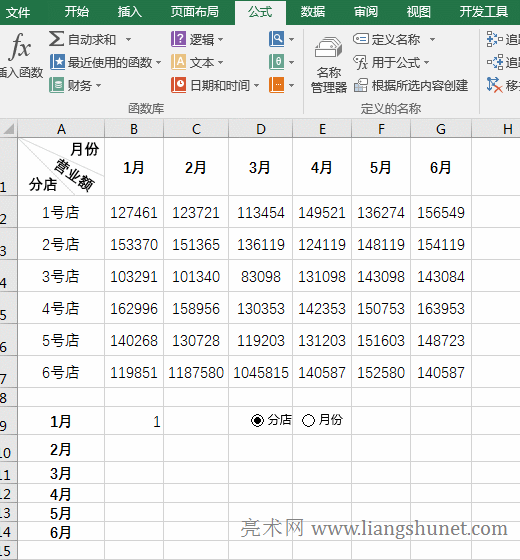Open the 页面布局 ribbon tab
This screenshot has height=560, width=520.
click(195, 12)
